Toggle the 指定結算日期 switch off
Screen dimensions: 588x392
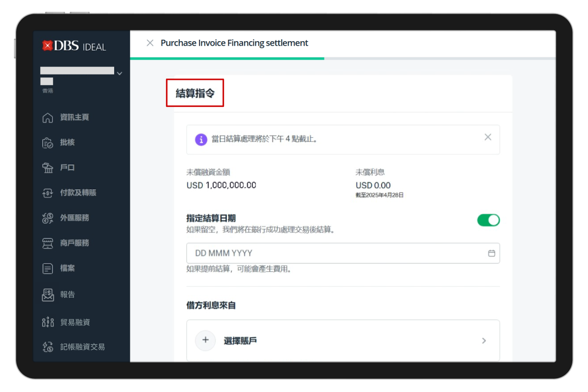coord(488,220)
